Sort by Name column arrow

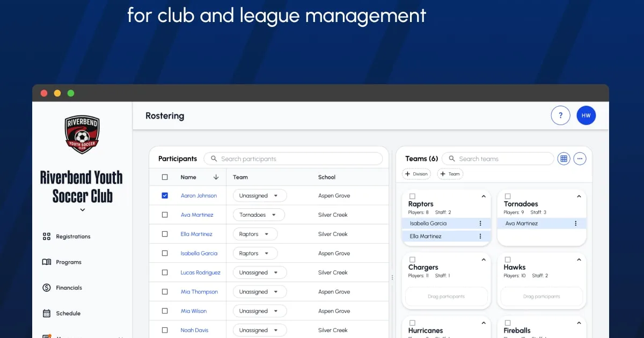pos(216,177)
